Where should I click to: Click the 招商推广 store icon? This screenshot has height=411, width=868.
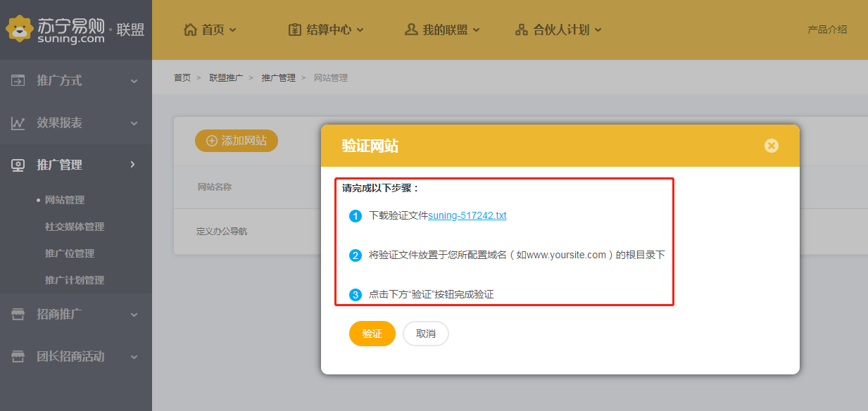18,315
